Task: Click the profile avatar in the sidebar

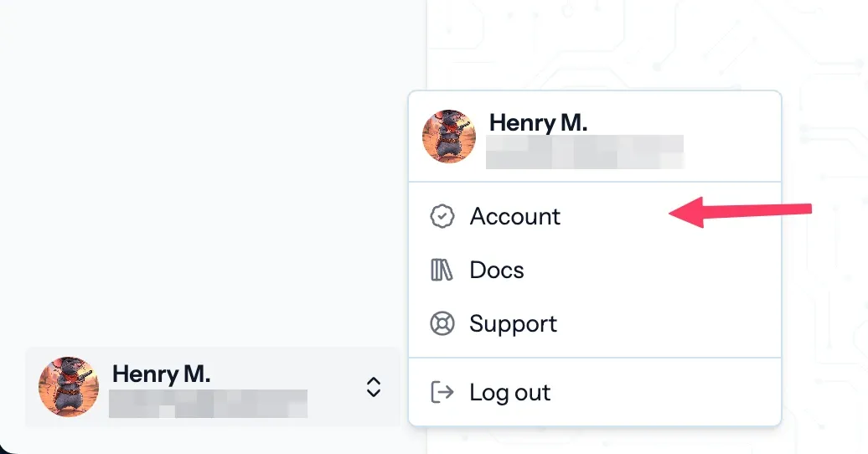Action: (x=69, y=387)
